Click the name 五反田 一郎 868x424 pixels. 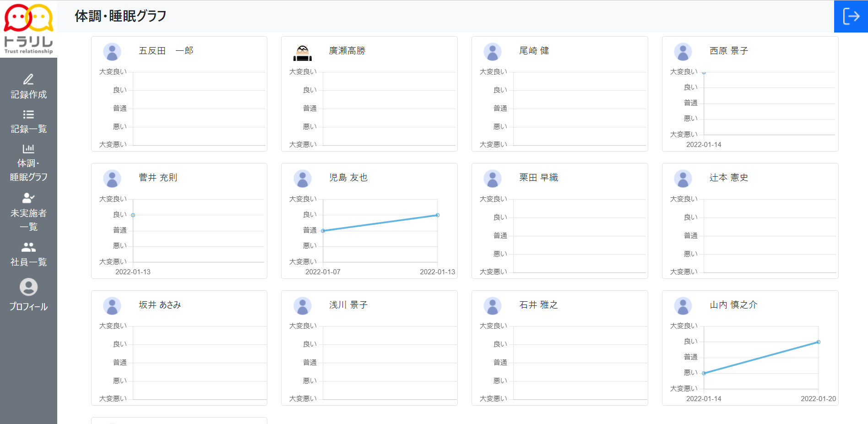tap(166, 50)
